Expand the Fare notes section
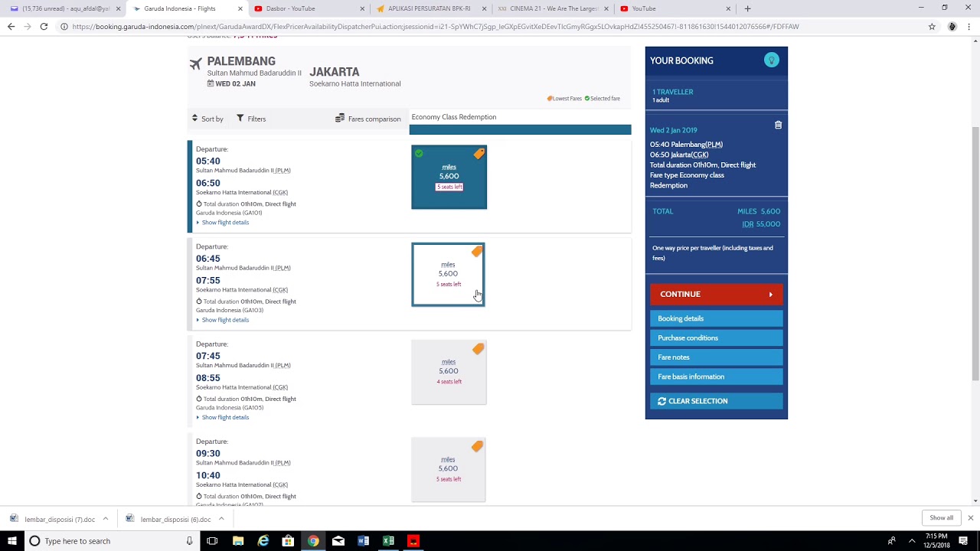 [717, 357]
